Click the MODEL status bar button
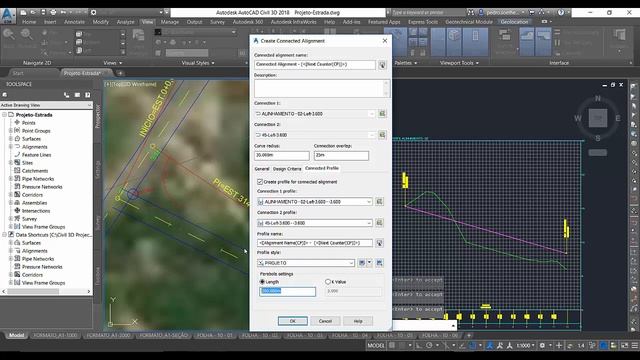Screen dimensions: 640x360 pyautogui.click(x=376, y=345)
